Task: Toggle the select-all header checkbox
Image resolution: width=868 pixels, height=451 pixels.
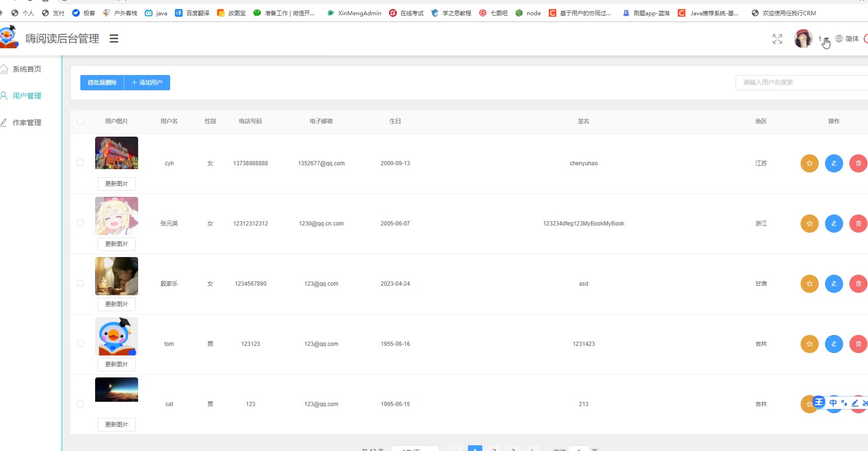Action: 80,121
